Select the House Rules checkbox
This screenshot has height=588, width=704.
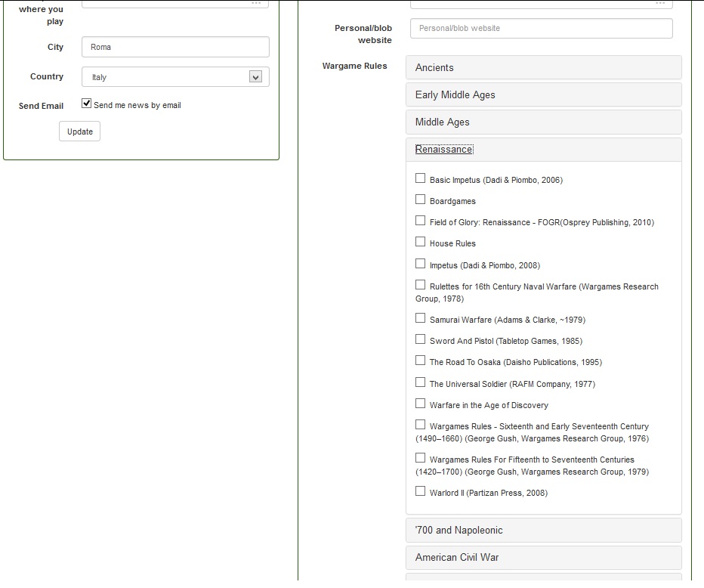click(x=420, y=243)
